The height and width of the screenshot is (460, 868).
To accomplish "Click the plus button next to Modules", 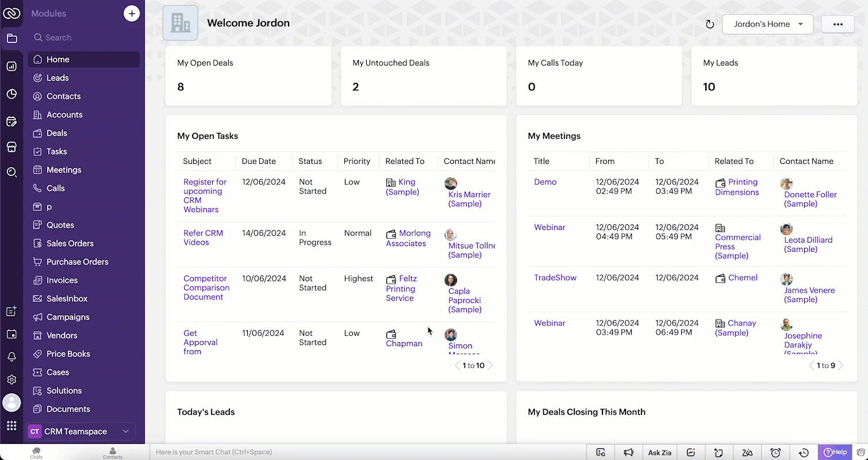I will [x=132, y=13].
